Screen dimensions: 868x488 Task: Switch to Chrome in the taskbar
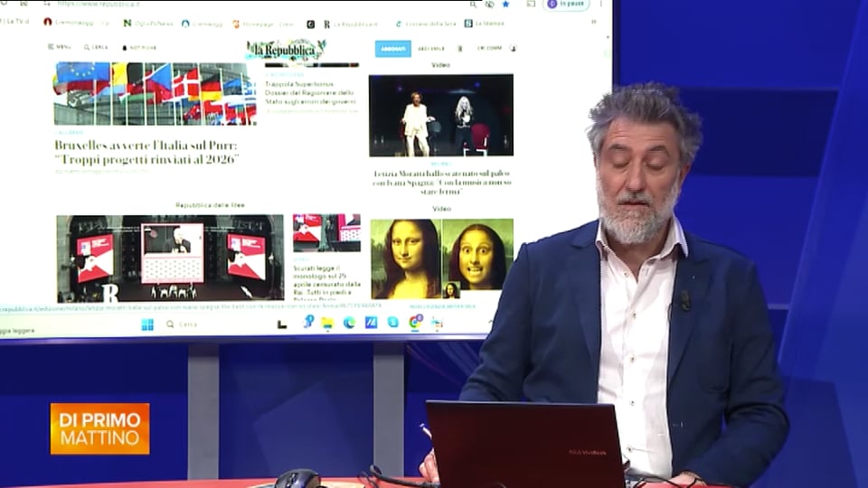coord(416,321)
